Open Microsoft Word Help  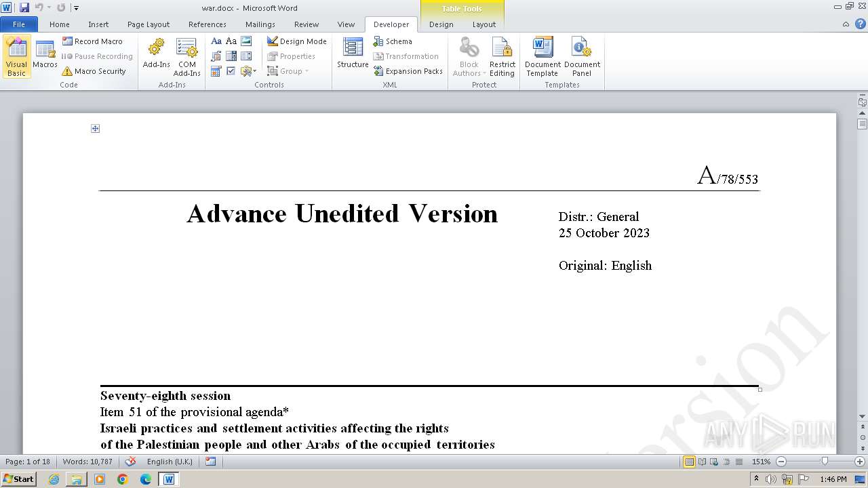[x=860, y=24]
